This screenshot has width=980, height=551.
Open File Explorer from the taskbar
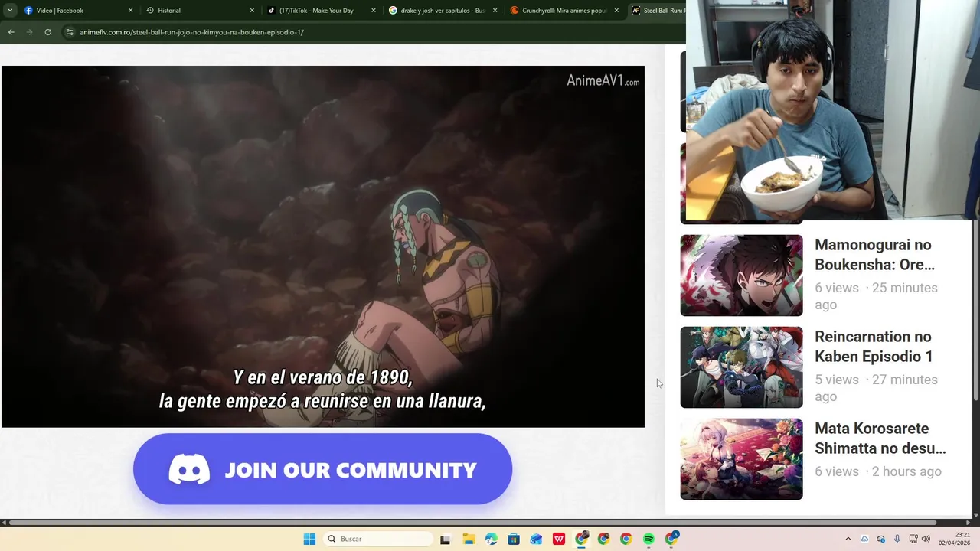tap(468, 539)
